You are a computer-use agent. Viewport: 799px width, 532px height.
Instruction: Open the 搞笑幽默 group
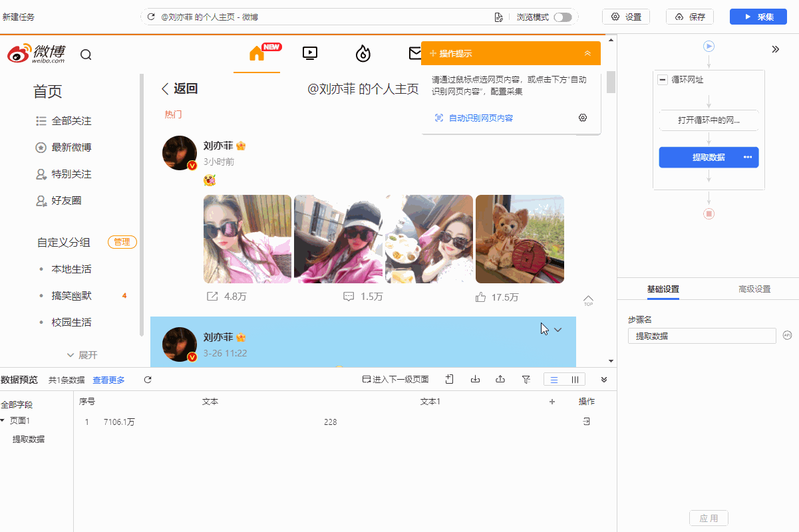click(x=71, y=296)
